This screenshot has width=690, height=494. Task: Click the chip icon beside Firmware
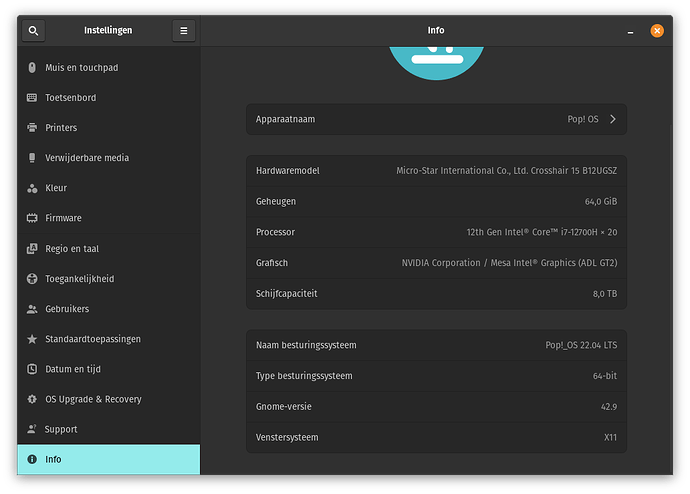pyautogui.click(x=32, y=218)
